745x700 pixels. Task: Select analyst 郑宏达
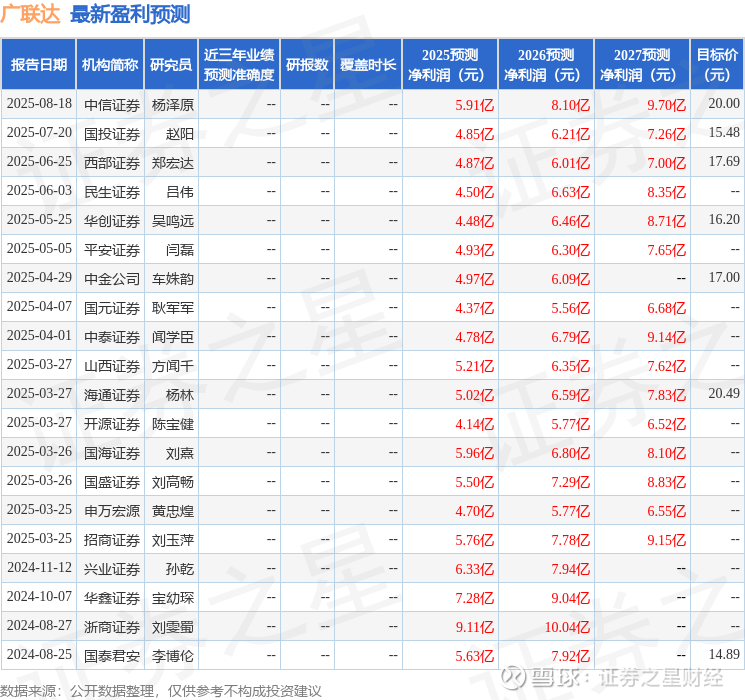(x=173, y=163)
